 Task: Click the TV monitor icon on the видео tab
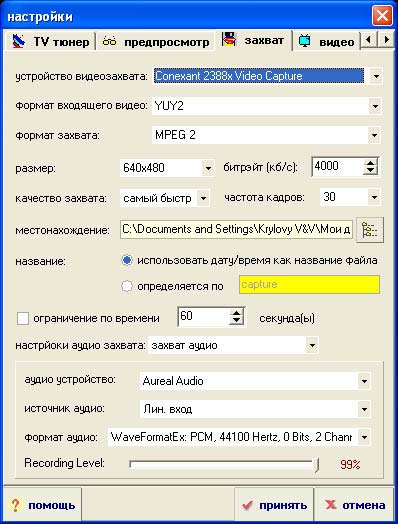point(304,41)
